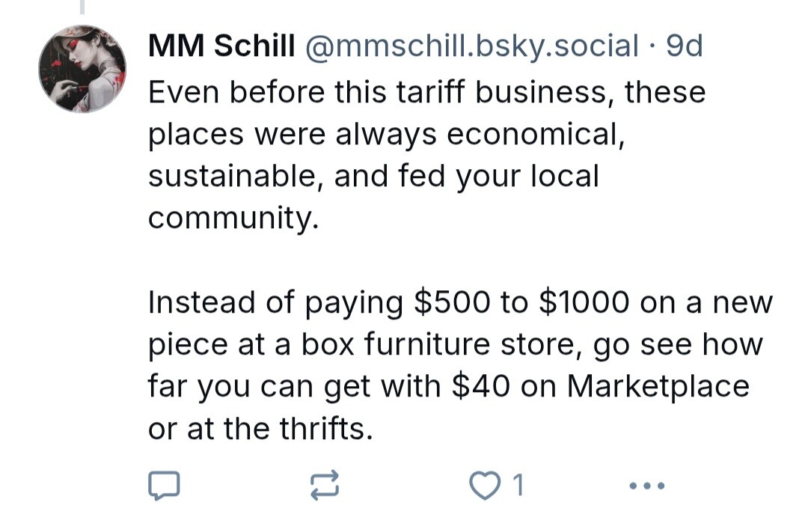Click the word "community." in the post

point(234,218)
